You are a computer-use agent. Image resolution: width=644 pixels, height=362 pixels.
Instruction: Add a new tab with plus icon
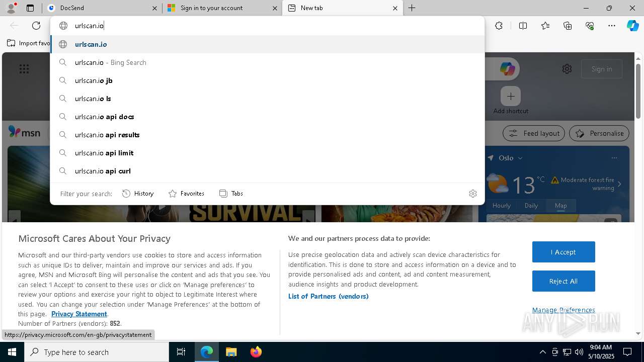pyautogui.click(x=412, y=8)
